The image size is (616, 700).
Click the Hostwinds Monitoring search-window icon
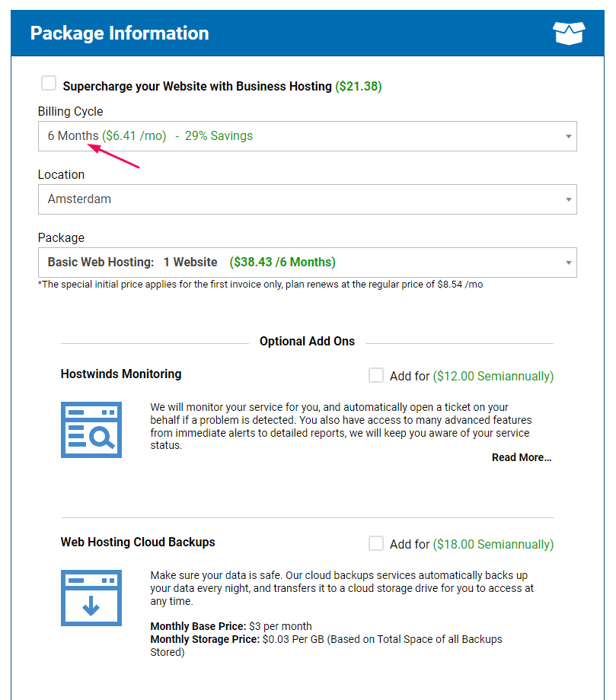[x=91, y=429]
